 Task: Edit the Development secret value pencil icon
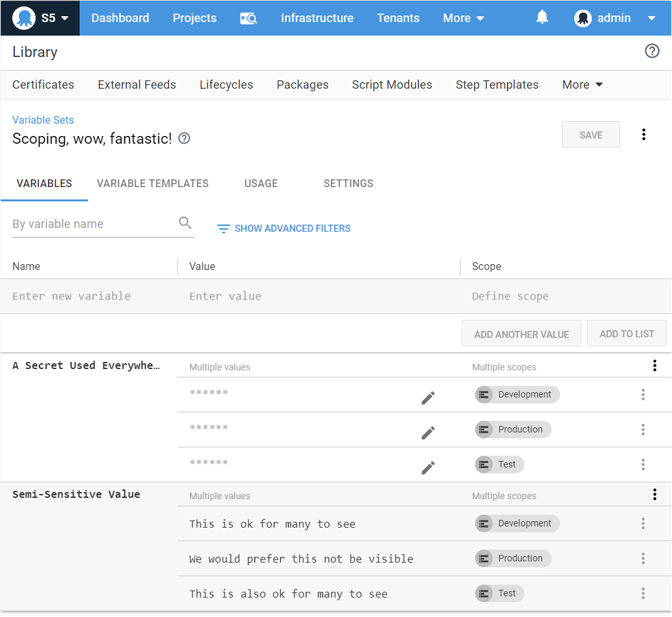tap(428, 398)
